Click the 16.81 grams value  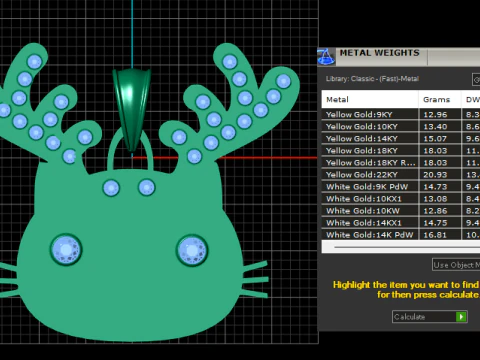pos(435,235)
